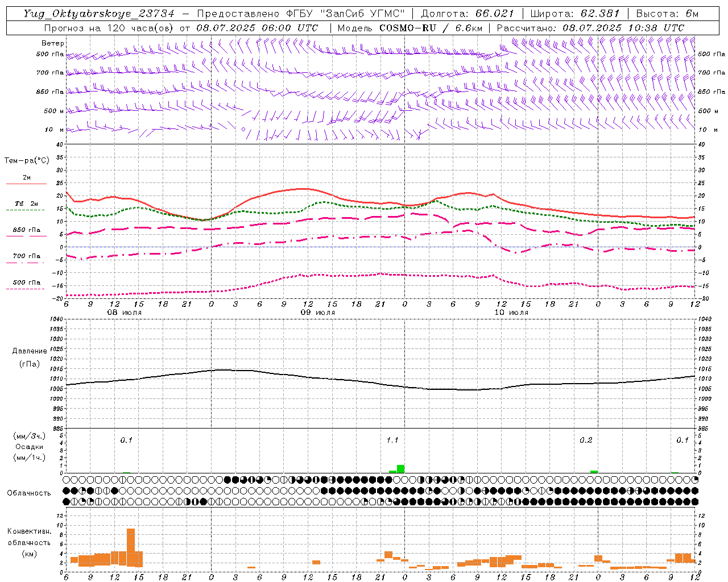Click the tallest orange convective cloud bar

click(x=131, y=547)
